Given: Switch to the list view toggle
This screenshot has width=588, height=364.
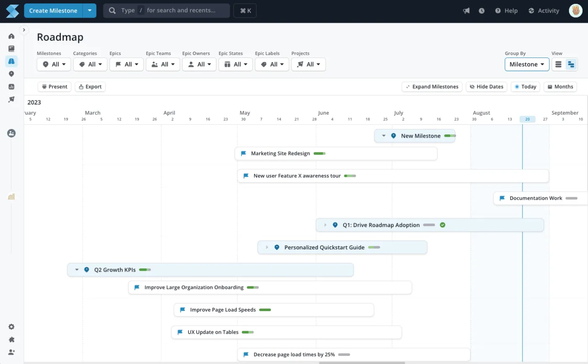Looking at the screenshot, I should coord(558,64).
